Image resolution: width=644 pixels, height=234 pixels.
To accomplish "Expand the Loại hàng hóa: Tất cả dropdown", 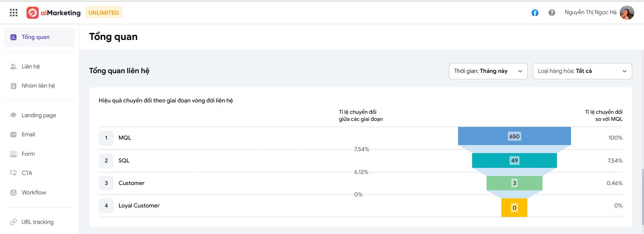I will tap(582, 71).
